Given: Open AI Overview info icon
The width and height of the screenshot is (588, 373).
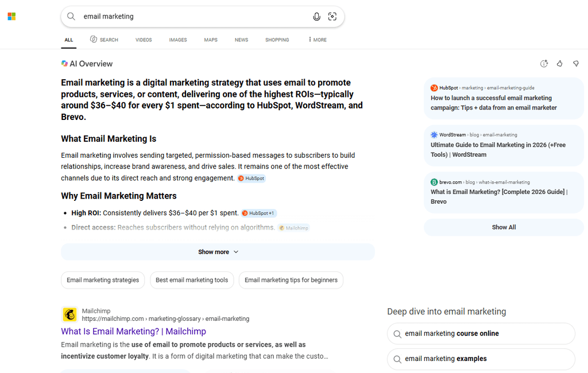Looking at the screenshot, I should [544, 64].
